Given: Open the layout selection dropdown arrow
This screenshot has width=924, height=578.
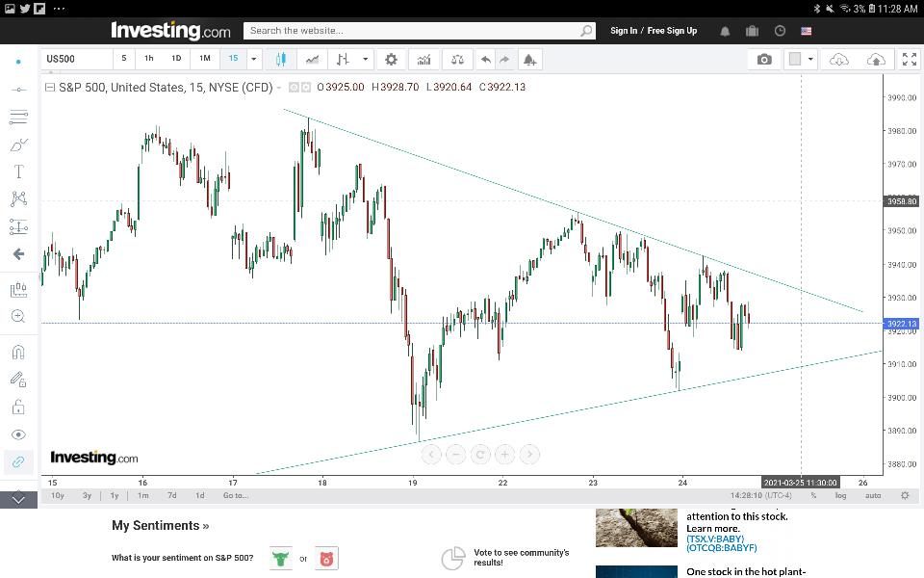Looking at the screenshot, I should (810, 59).
